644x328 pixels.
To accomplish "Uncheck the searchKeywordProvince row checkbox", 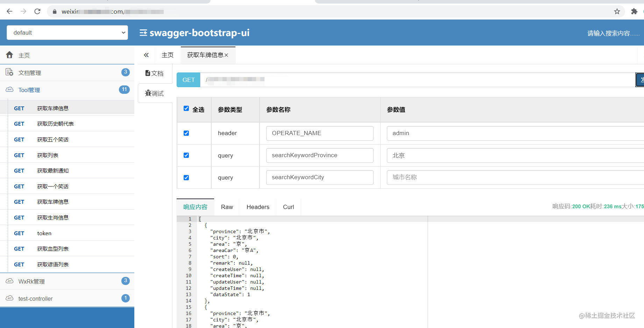I will click(x=186, y=155).
